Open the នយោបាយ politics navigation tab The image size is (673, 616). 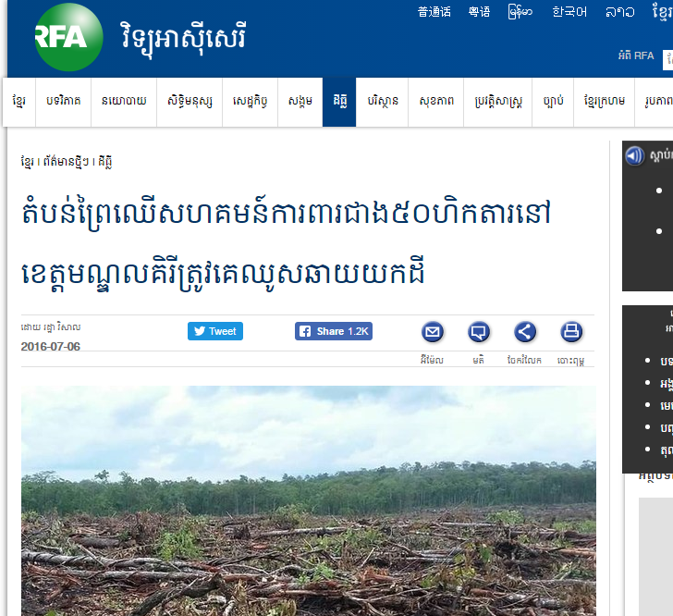pyautogui.click(x=123, y=101)
